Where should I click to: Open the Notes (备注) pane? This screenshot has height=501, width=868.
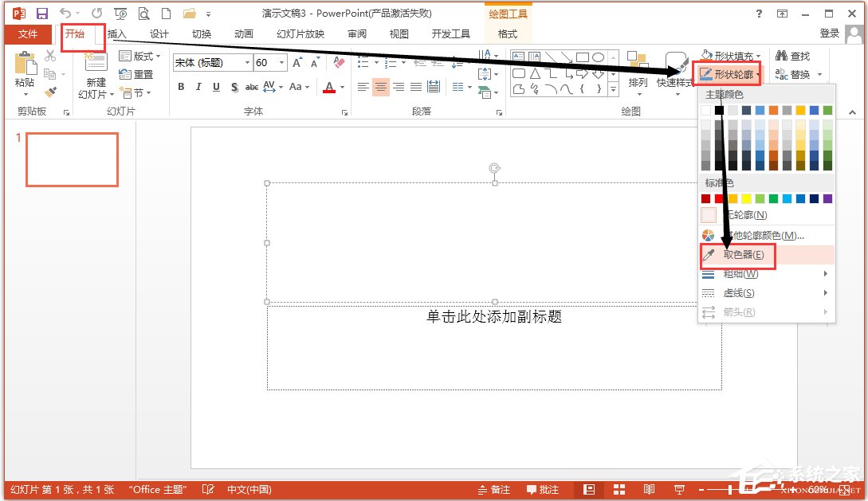pos(494,489)
